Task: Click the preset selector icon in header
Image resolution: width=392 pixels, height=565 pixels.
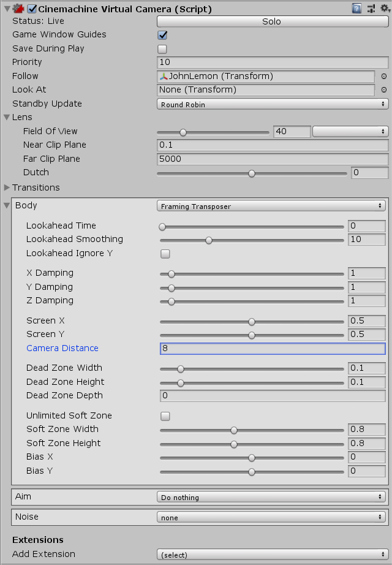Action: [x=371, y=9]
